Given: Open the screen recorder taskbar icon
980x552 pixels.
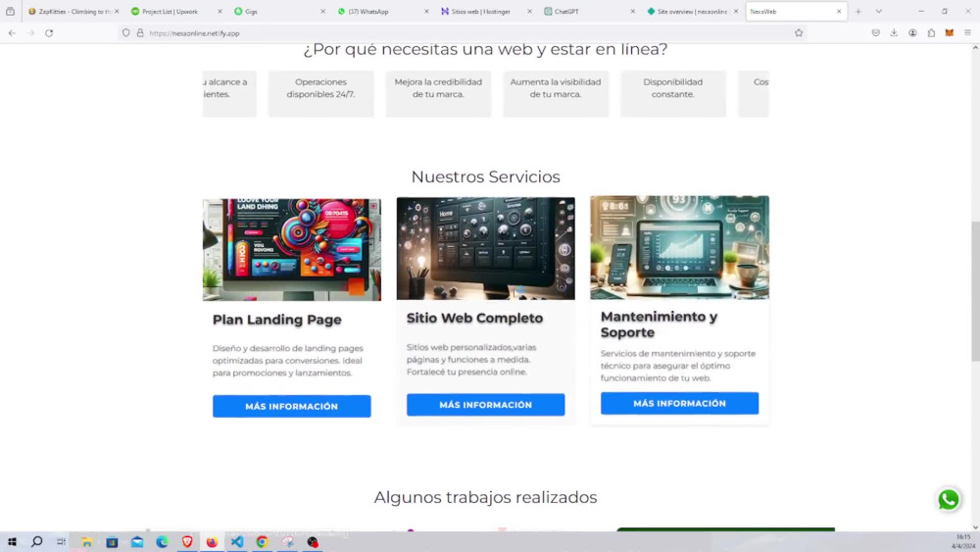Looking at the screenshot, I should tap(313, 542).
